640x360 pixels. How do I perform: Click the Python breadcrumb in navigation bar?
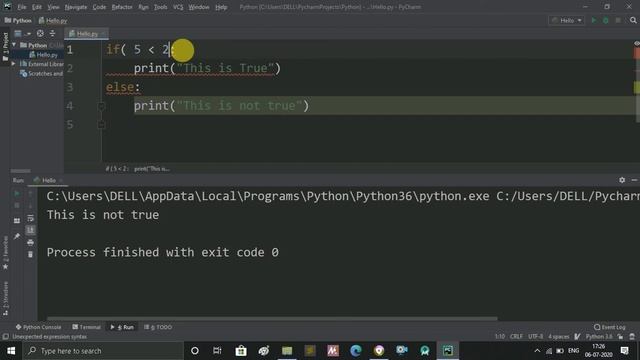pyautogui.click(x=18, y=20)
